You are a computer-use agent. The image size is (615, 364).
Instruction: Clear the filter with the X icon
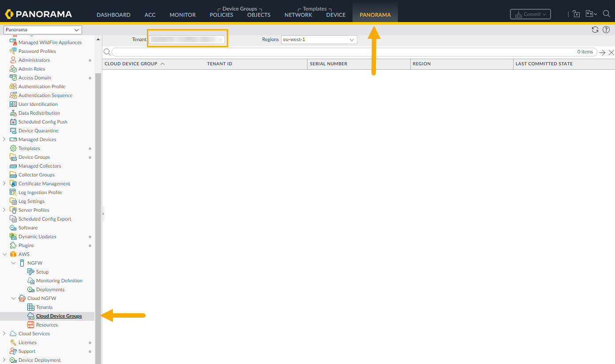click(x=611, y=53)
